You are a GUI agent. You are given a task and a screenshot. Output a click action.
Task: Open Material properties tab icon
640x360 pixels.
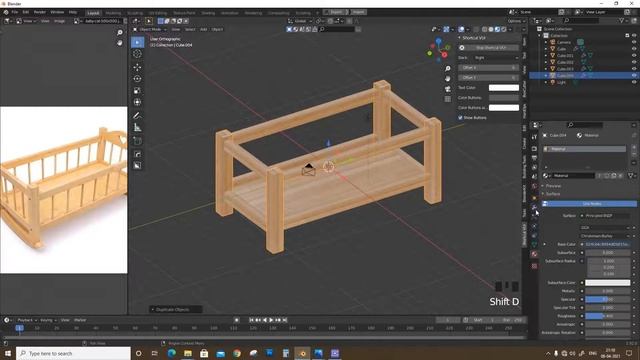534,254
